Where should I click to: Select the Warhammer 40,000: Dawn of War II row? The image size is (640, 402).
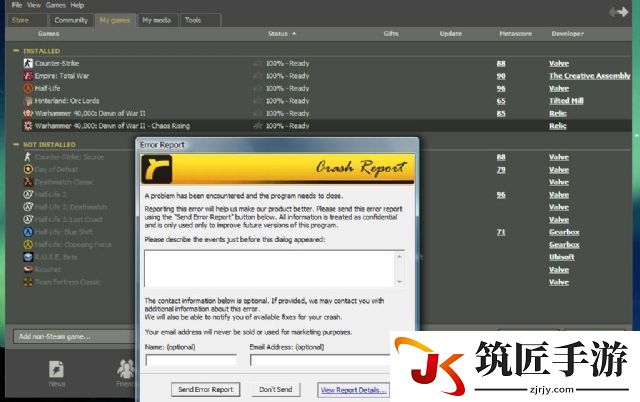[327, 113]
